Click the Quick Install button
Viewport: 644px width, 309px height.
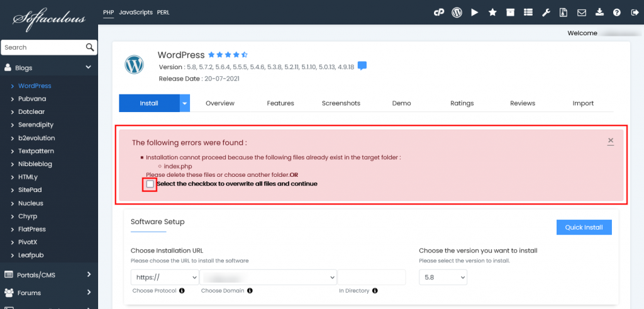[x=584, y=227]
